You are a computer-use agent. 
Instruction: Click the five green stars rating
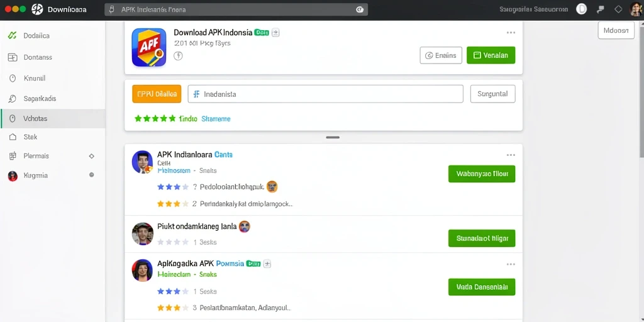pyautogui.click(x=155, y=119)
